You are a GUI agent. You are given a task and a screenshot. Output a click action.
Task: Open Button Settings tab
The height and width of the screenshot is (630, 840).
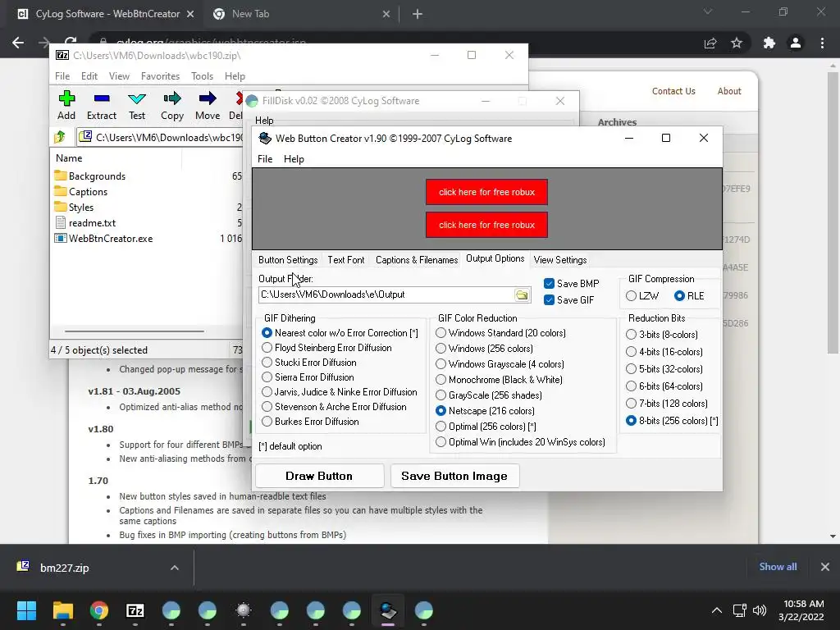click(288, 260)
